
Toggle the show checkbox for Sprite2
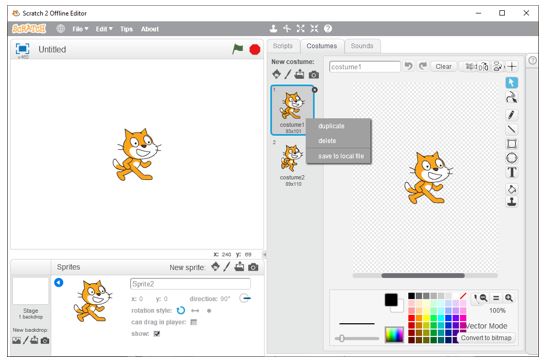click(157, 333)
